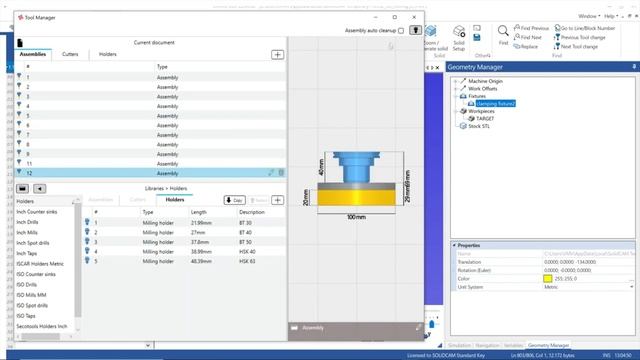The height and width of the screenshot is (360, 640).
Task: Click the tool icon of assembly row 11
Action: pos(19,163)
